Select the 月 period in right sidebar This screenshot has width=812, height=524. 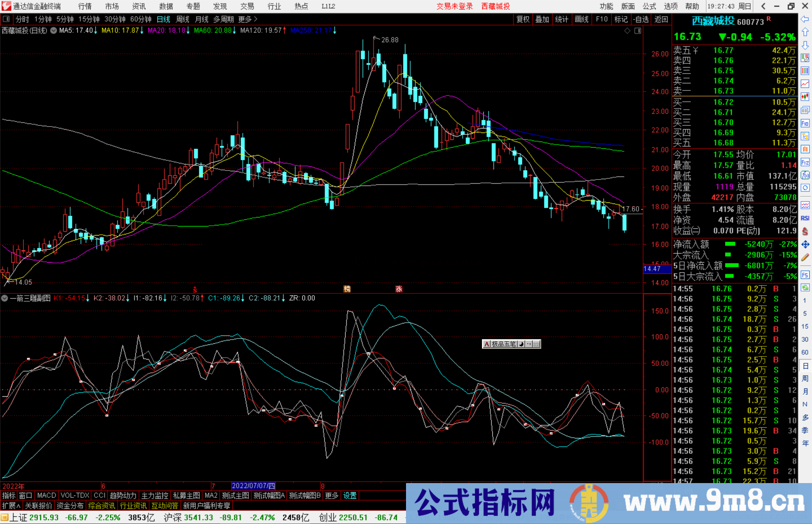click(x=805, y=391)
